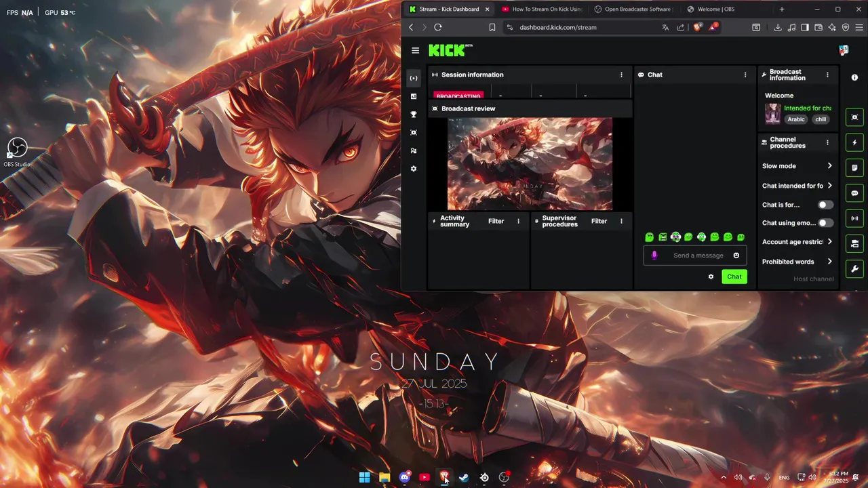Show hidden system tray icons
Viewport: 868px width, 488px height.
point(724,477)
